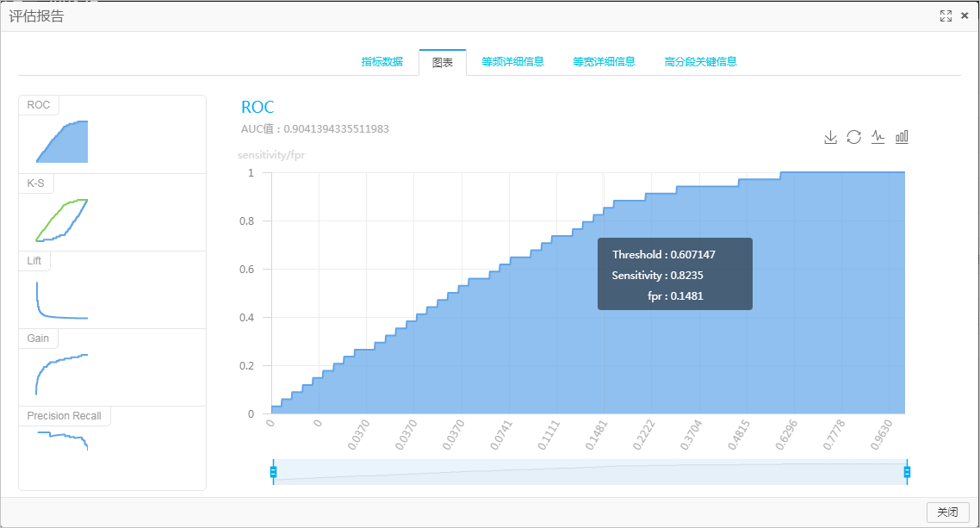Open the 等宽详细信息 tab
980x528 pixels.
604,62
